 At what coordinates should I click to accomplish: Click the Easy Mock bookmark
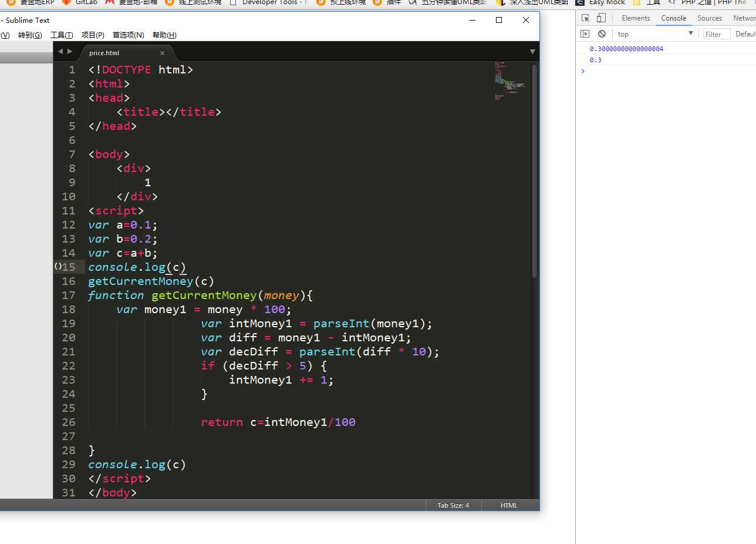point(600,2)
